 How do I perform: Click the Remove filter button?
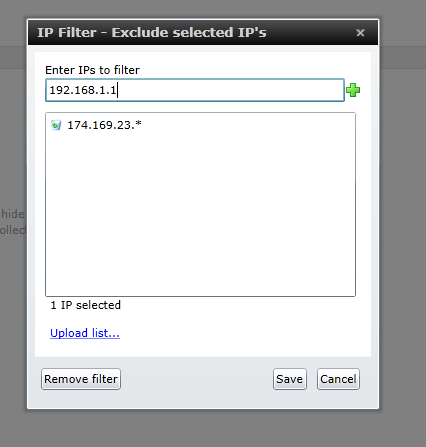(81, 379)
